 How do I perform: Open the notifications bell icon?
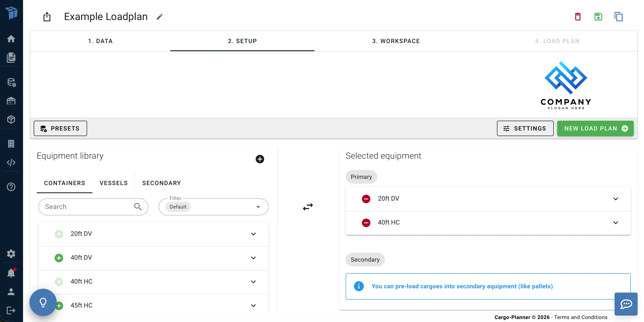11,273
